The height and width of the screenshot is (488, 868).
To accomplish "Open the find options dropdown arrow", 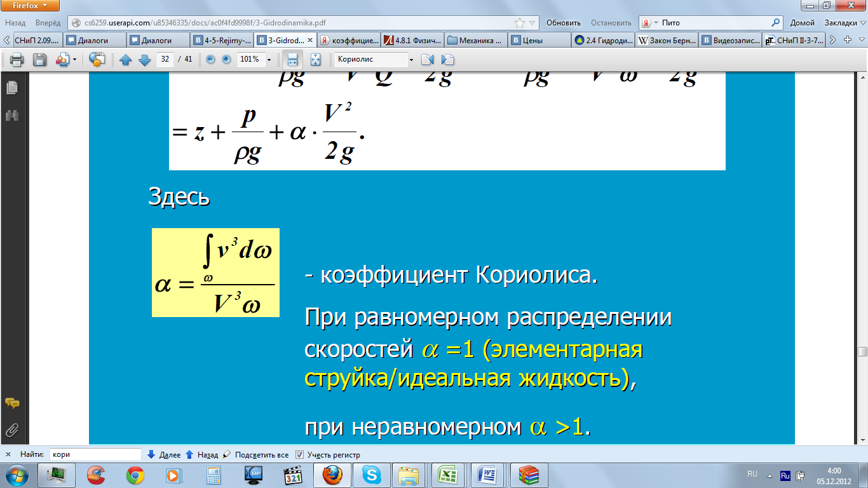I will point(411,60).
